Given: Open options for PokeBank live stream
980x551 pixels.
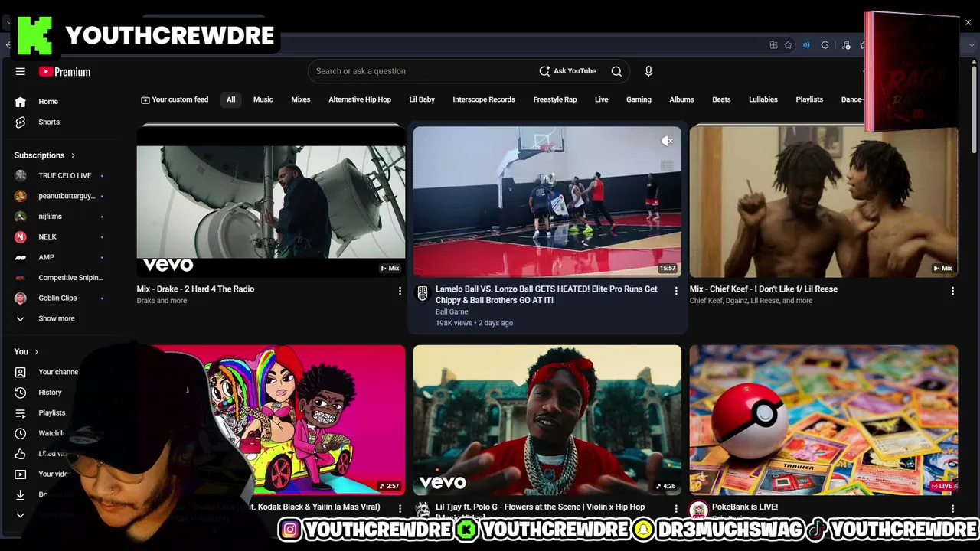Looking at the screenshot, I should point(952,508).
